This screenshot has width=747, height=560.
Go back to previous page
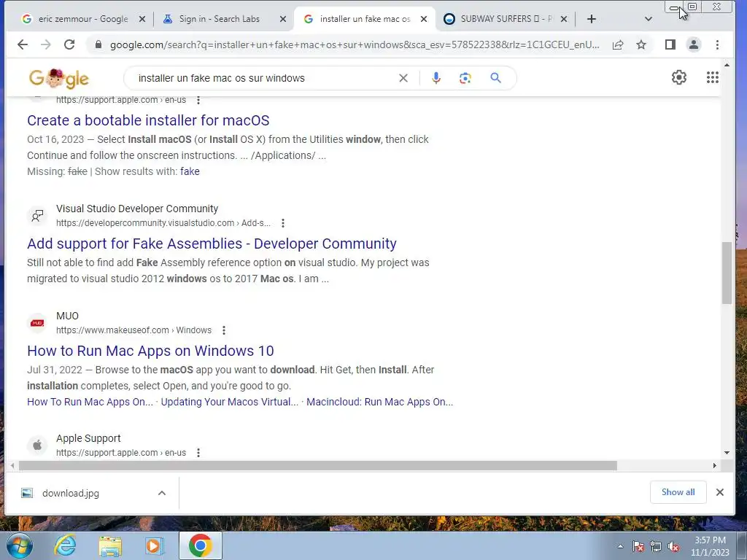coord(23,44)
